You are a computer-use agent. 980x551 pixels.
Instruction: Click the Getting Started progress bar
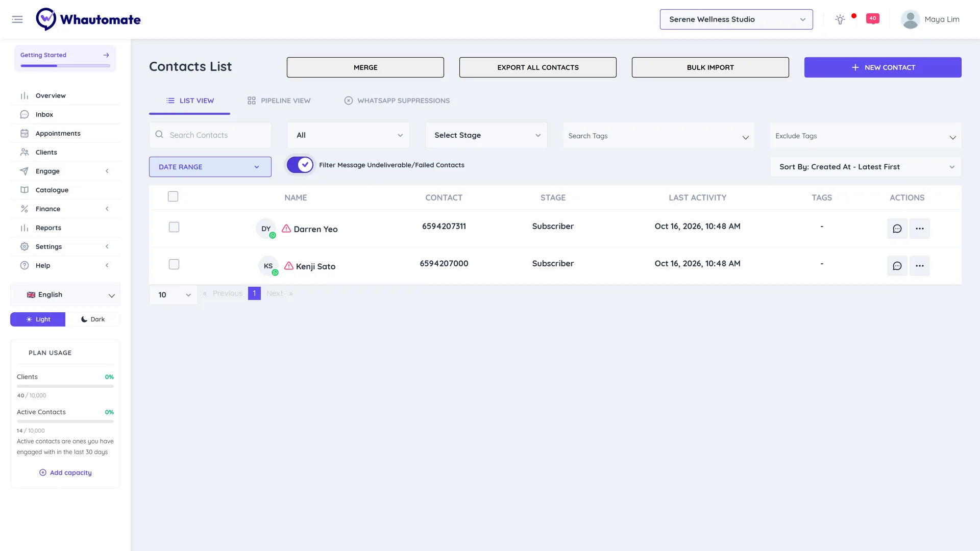(x=65, y=66)
